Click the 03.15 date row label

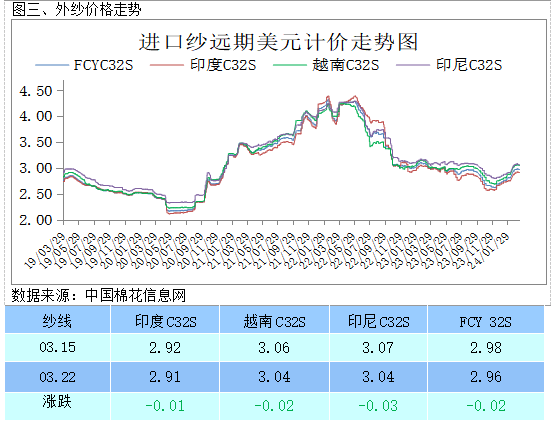57,347
